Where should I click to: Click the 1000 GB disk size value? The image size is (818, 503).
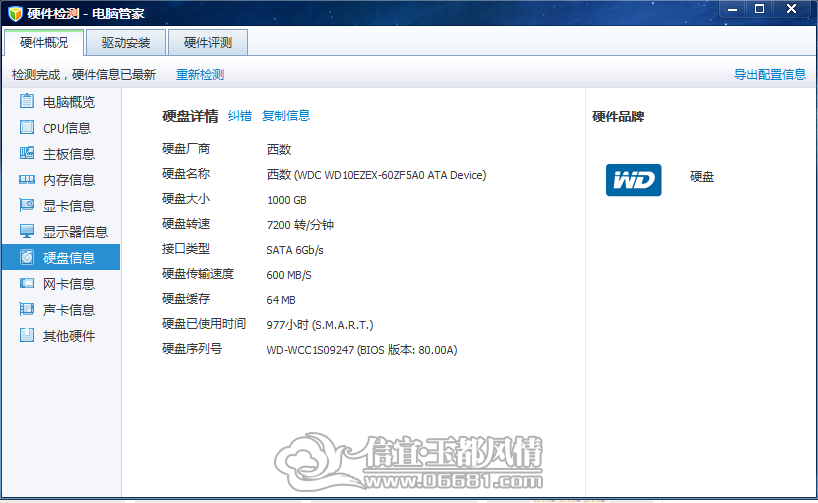pyautogui.click(x=286, y=200)
